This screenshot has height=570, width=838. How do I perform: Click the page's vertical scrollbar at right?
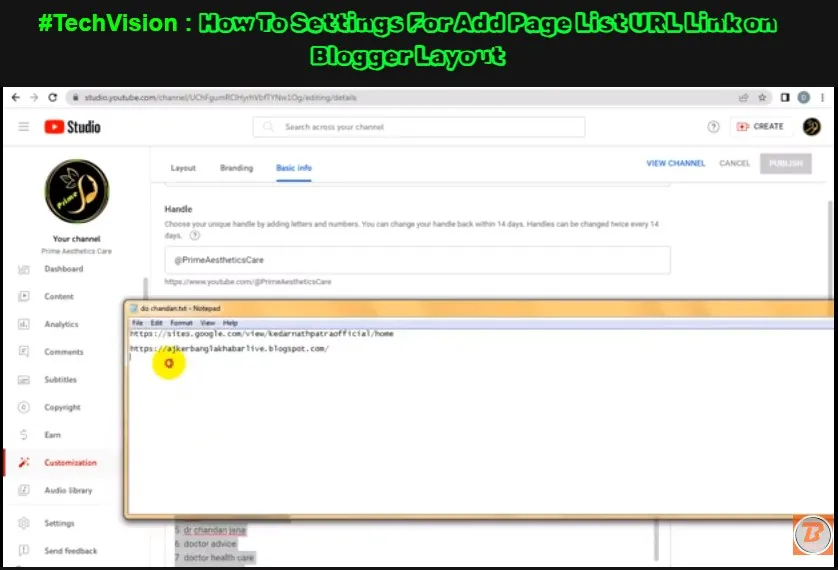pyautogui.click(x=830, y=250)
